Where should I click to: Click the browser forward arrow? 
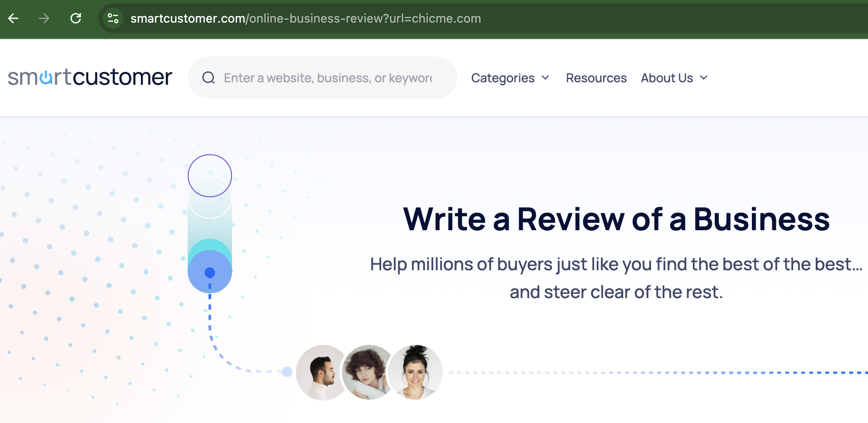pyautogui.click(x=44, y=18)
